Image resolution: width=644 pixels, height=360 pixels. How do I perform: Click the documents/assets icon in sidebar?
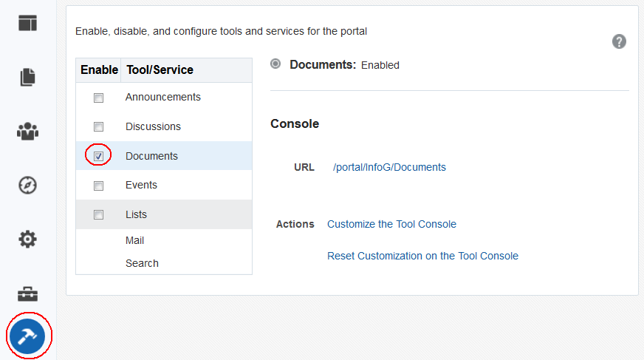pyautogui.click(x=27, y=77)
